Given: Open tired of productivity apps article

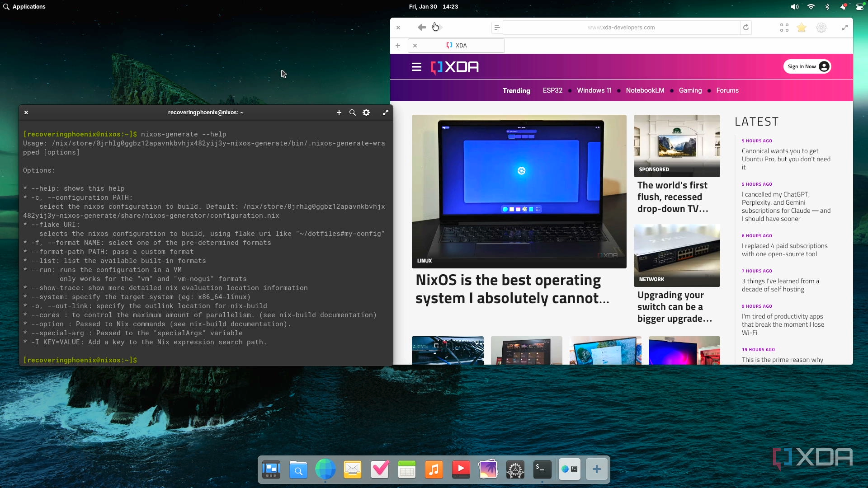Looking at the screenshot, I should [x=783, y=324].
